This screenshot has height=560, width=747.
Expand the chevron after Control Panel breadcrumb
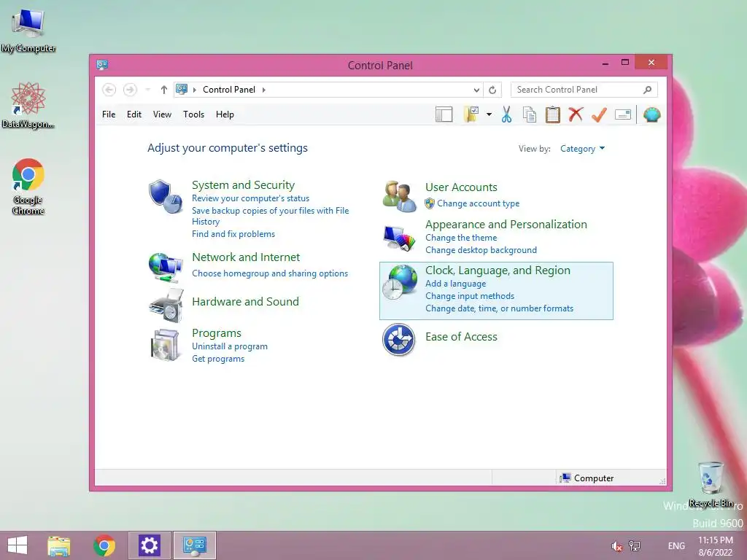264,90
